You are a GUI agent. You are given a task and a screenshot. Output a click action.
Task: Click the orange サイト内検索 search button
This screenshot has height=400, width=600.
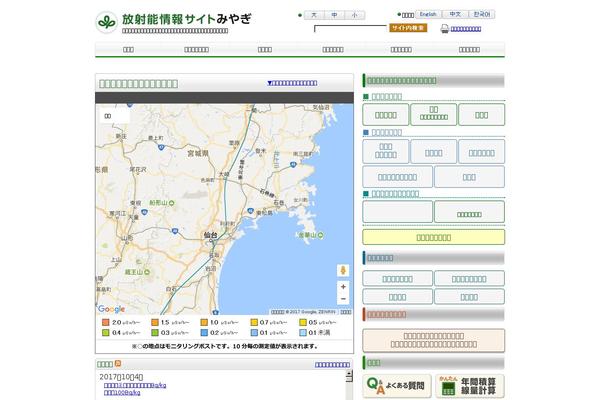tap(408, 28)
